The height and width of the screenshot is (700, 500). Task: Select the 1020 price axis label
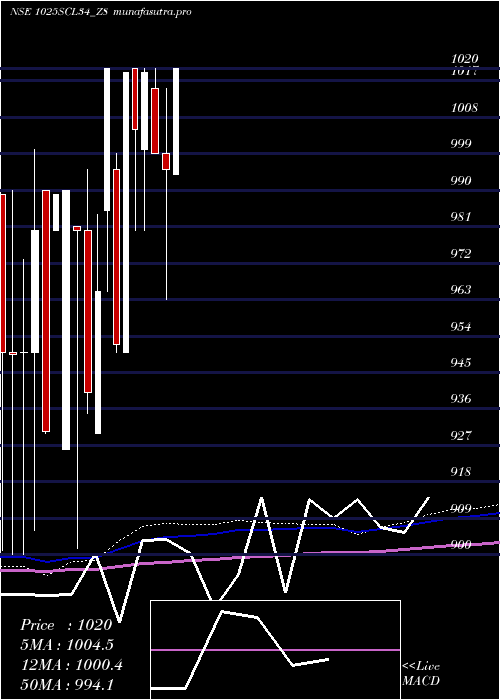[464, 58]
